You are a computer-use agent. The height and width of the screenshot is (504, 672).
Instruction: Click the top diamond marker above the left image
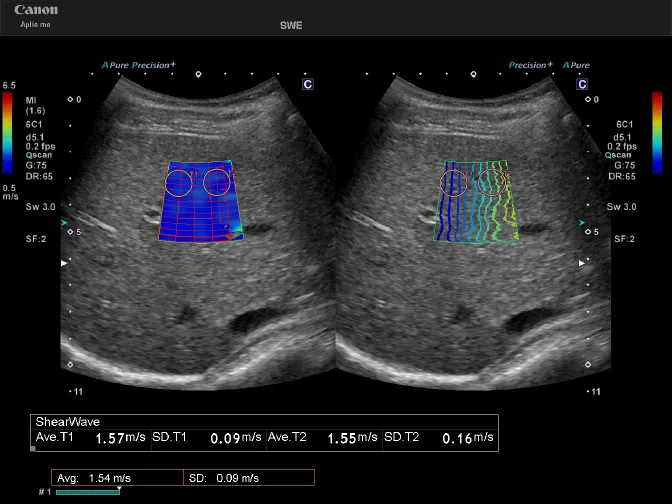(x=198, y=74)
